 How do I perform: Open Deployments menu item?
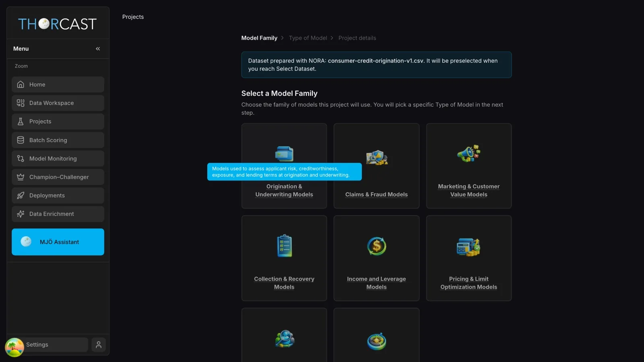click(58, 195)
